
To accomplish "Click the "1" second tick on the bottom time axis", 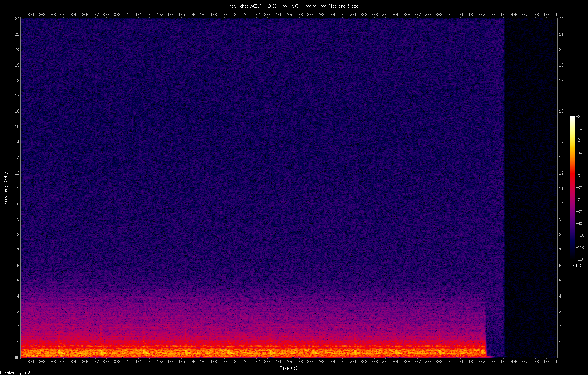I will point(128,362).
